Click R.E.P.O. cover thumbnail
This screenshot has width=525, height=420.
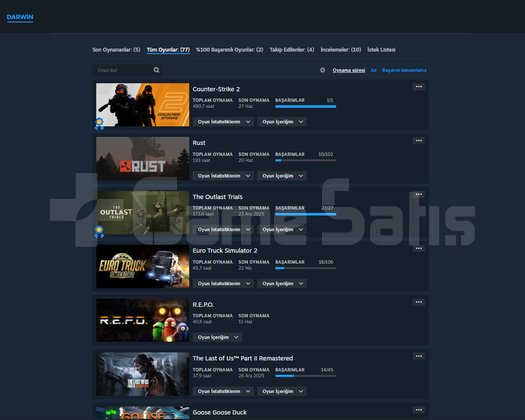143,320
